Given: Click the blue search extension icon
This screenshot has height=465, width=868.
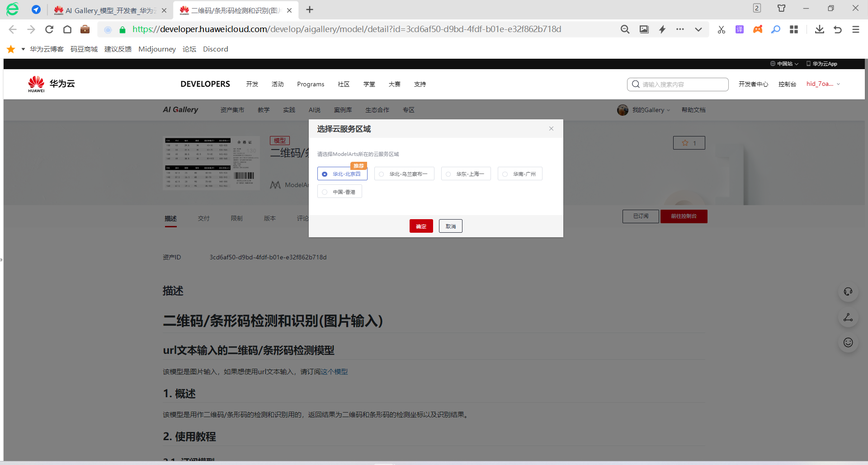Looking at the screenshot, I should click(x=776, y=29).
